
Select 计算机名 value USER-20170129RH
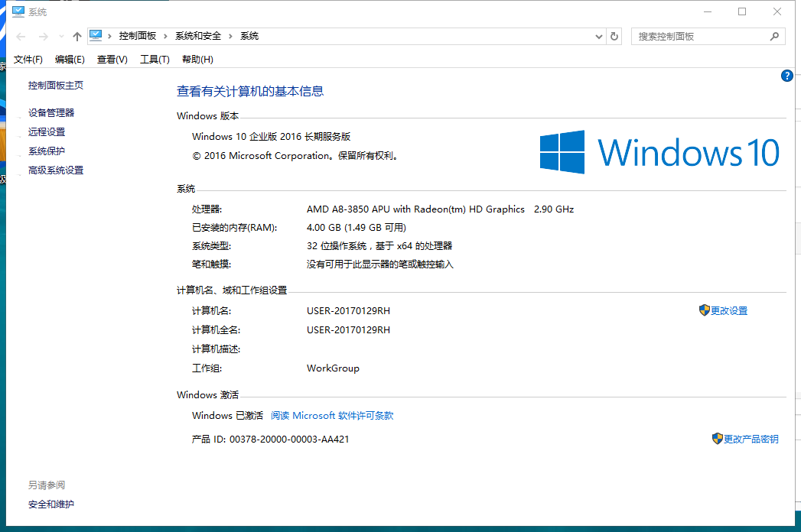(x=348, y=311)
